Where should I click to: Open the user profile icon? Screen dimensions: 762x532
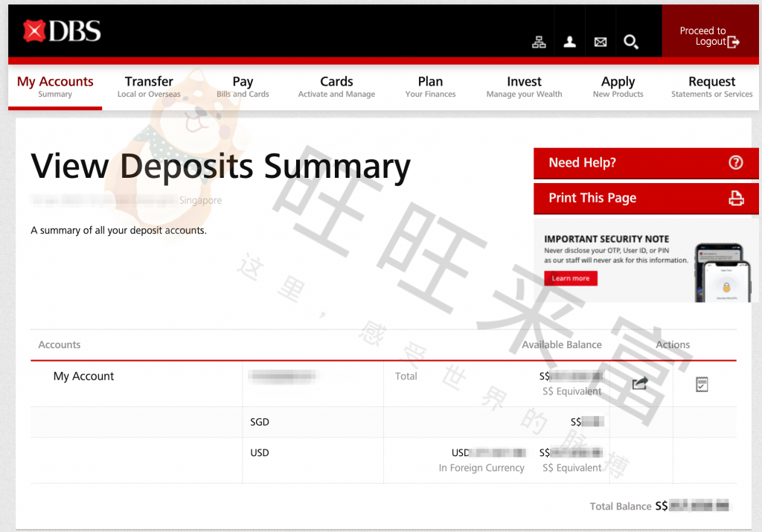click(x=569, y=42)
